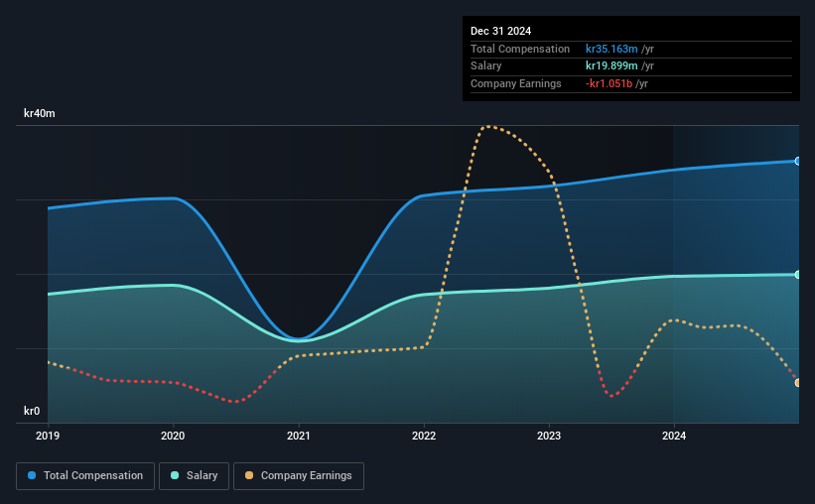Click the Salary tooltip row label
The height and width of the screenshot is (504, 815).
486,66
